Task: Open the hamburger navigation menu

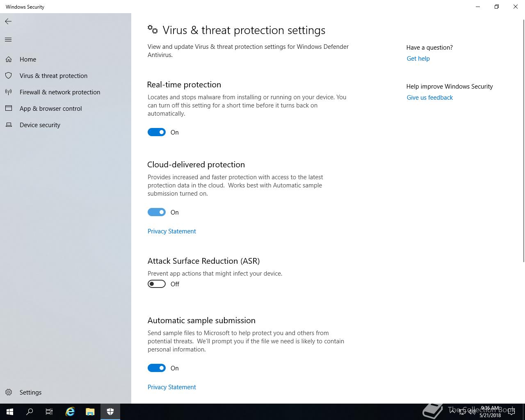Action: [8, 39]
